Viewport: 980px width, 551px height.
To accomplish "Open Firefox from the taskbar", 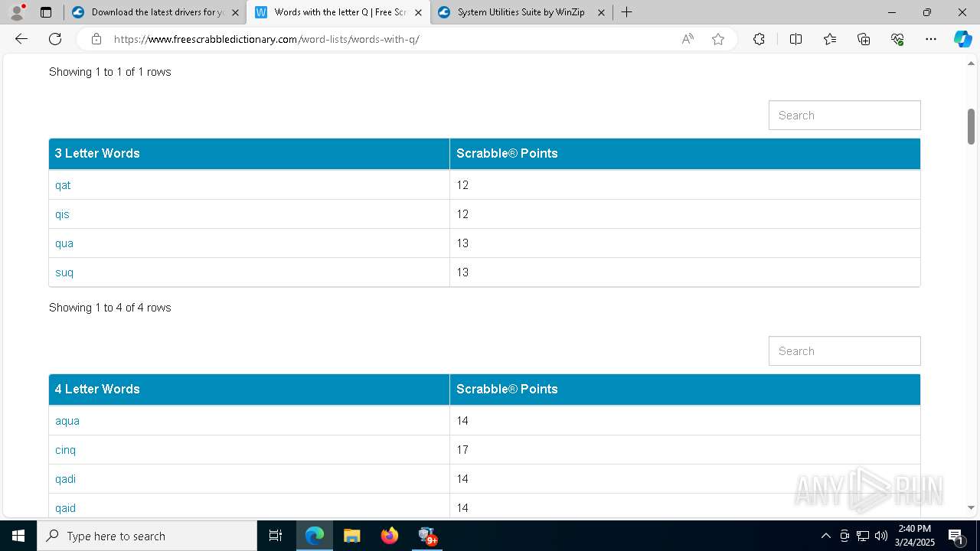I will tap(389, 536).
